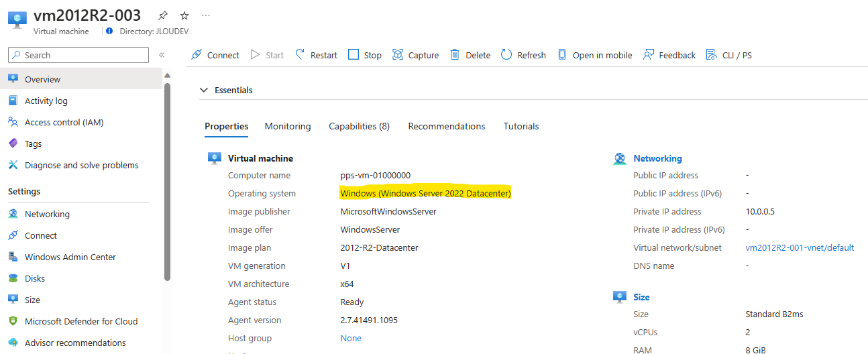
Task: Click the Windows Admin Center icon
Action: pyautogui.click(x=13, y=257)
